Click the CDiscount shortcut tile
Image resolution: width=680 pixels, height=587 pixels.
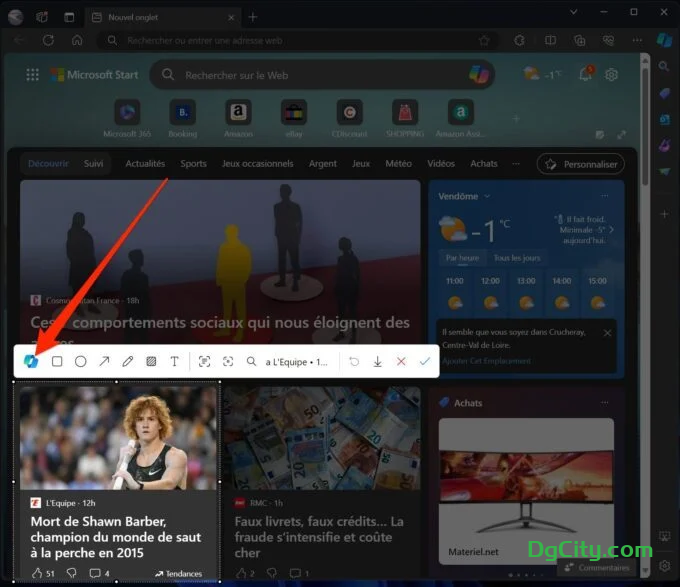point(349,118)
